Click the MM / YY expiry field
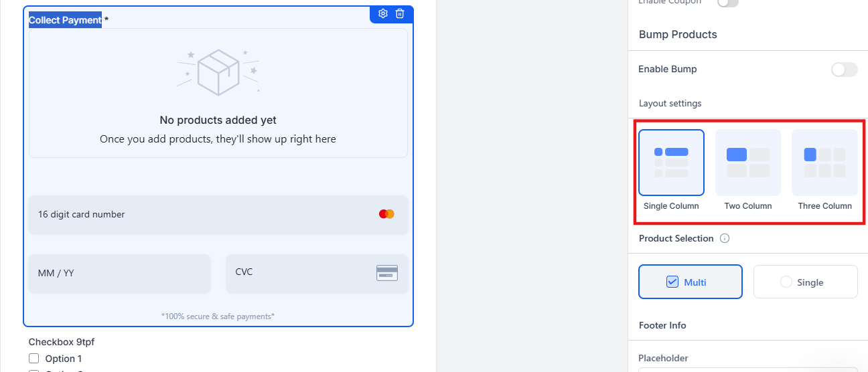This screenshot has height=372, width=868. click(119, 273)
